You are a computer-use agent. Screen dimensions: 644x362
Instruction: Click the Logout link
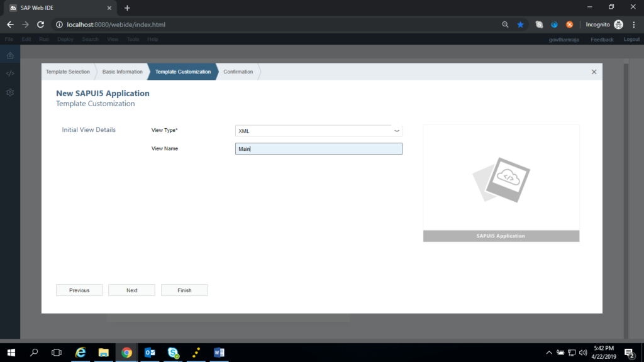(631, 40)
